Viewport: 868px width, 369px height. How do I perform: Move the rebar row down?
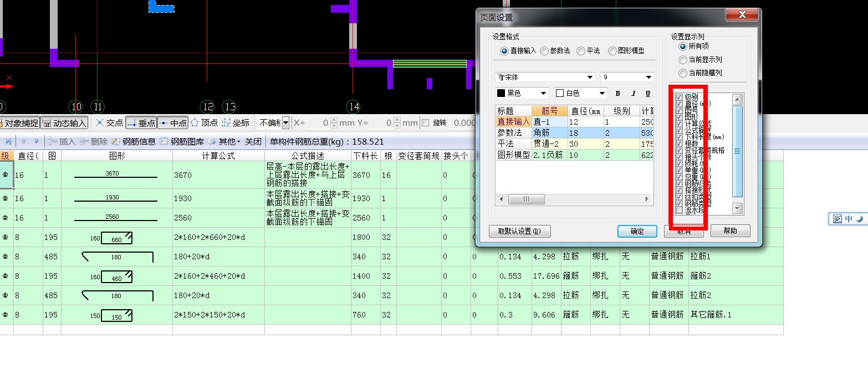(37, 142)
